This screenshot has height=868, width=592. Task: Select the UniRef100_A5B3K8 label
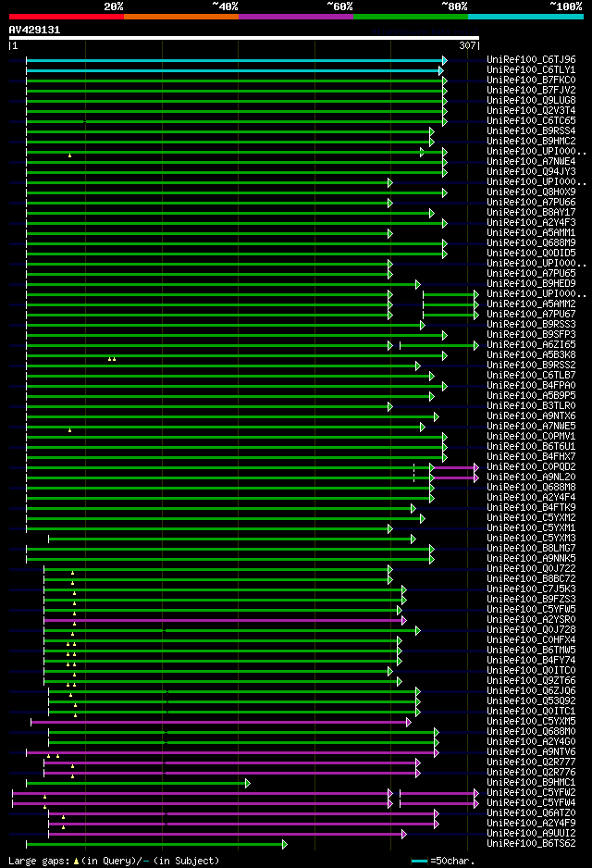click(531, 354)
